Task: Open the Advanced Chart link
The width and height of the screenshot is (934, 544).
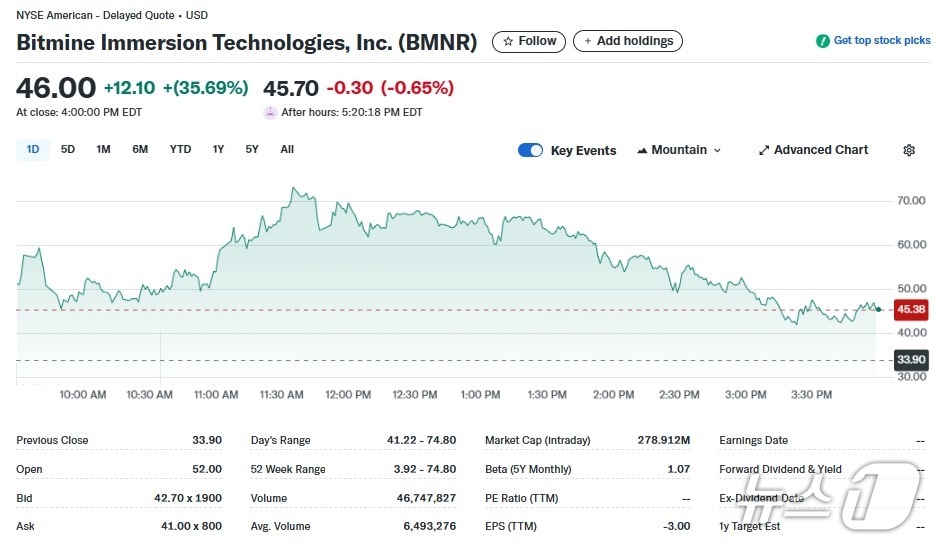Action: click(x=820, y=150)
